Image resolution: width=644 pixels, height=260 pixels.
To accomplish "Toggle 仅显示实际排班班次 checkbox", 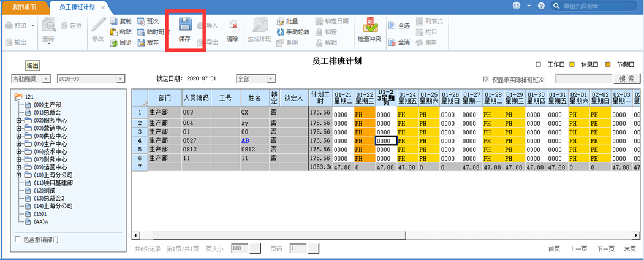I will [486, 80].
